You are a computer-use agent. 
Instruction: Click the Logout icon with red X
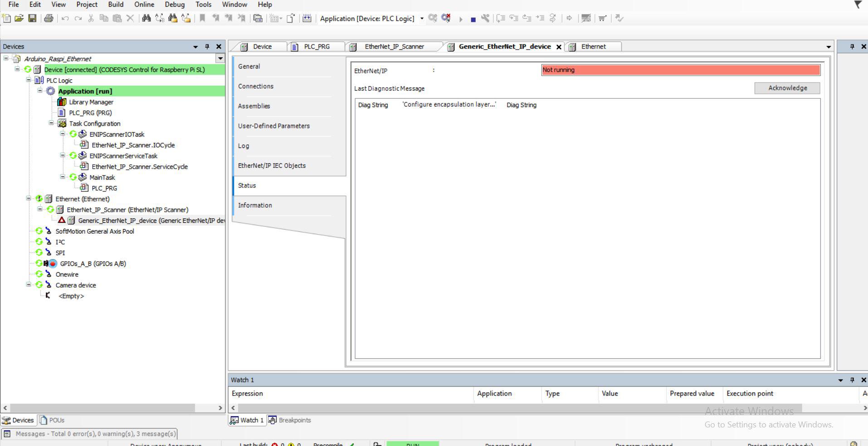[x=446, y=18]
